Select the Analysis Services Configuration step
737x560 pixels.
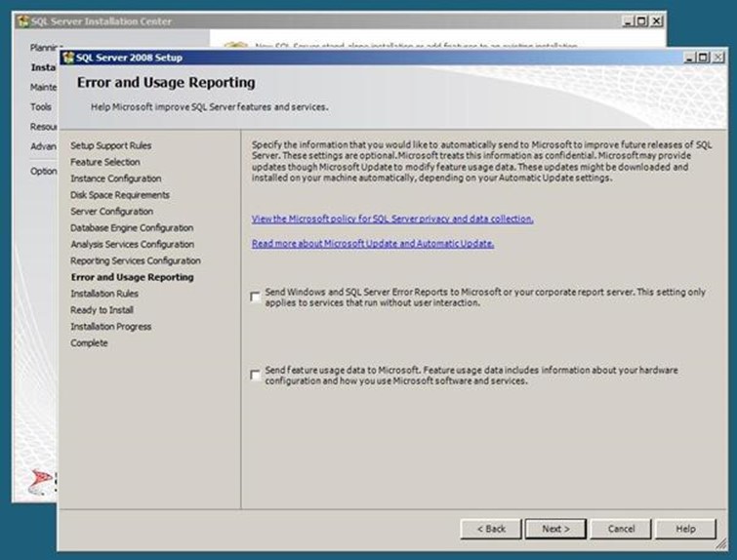click(133, 244)
